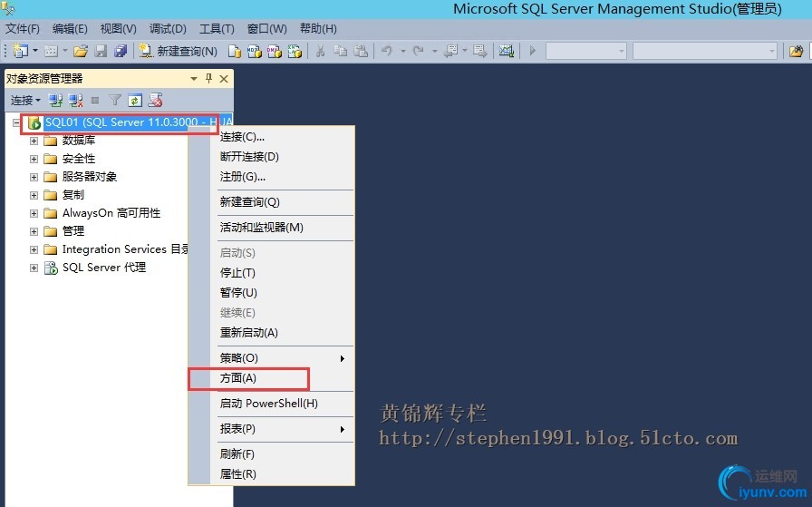
Task: Toggle the Object Explorer auto-hide pin
Action: [208, 78]
